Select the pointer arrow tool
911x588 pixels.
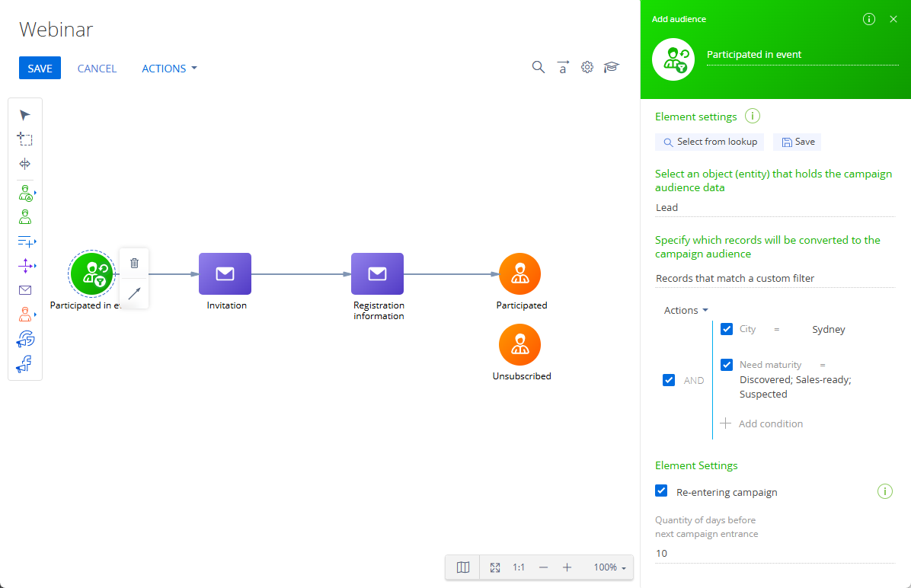tap(24, 115)
